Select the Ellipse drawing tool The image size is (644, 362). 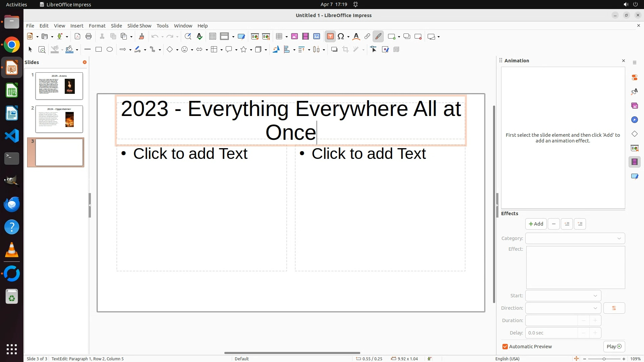tap(110, 50)
